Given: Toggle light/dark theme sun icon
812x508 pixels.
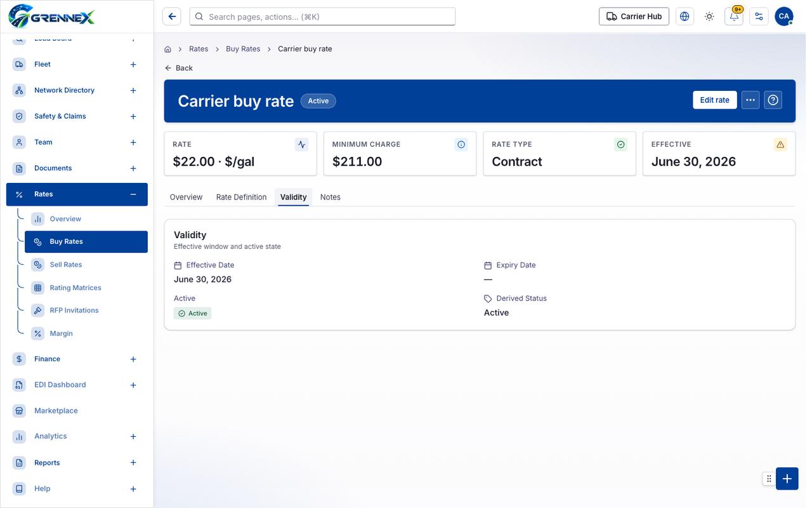Looking at the screenshot, I should [x=709, y=17].
